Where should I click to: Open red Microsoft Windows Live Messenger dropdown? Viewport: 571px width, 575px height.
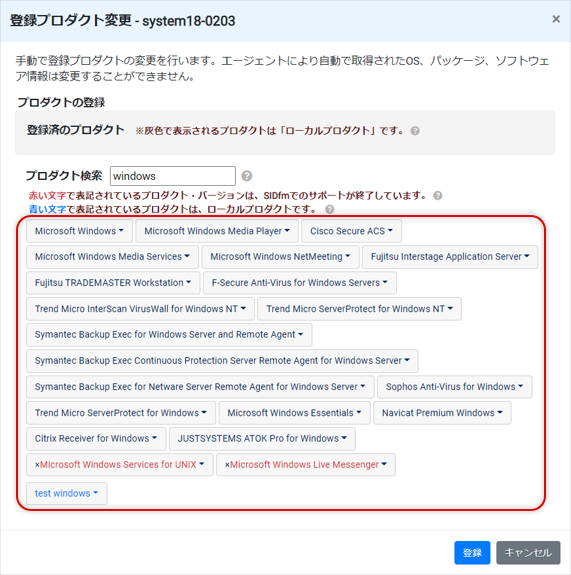click(x=306, y=465)
